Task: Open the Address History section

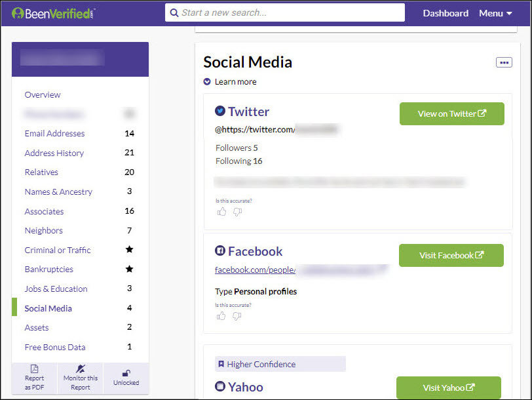Action: [x=54, y=153]
